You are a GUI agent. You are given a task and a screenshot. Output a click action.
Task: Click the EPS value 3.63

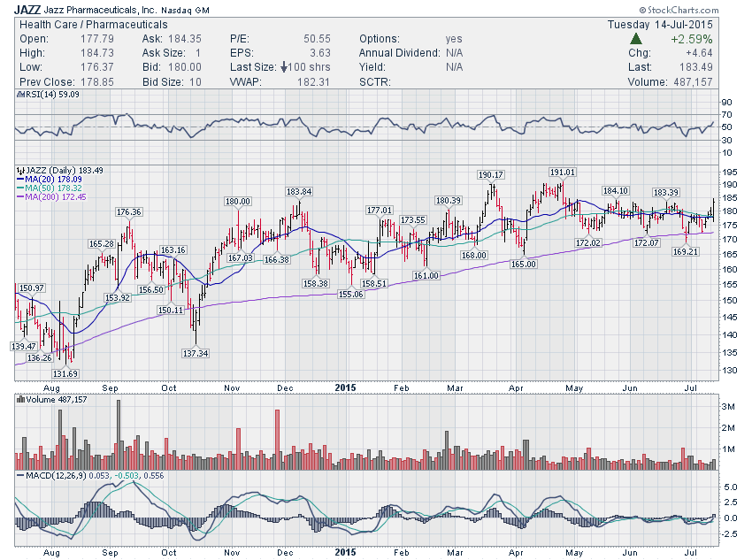[320, 53]
